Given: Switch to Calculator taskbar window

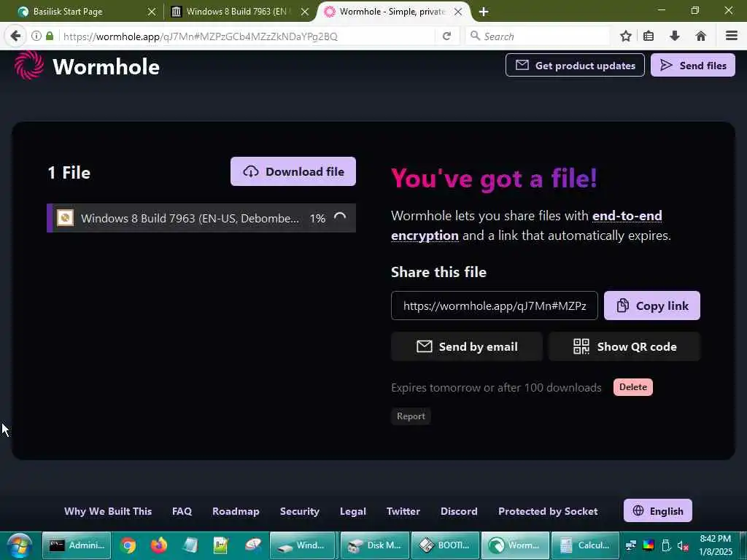Looking at the screenshot, I should (586, 545).
